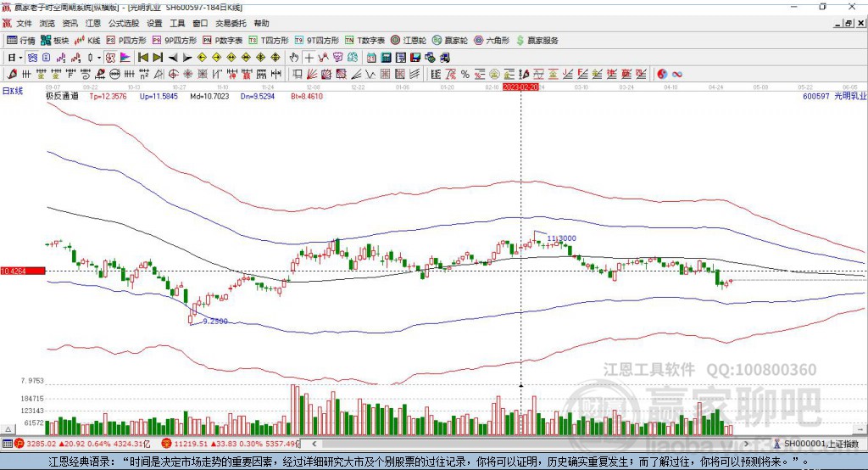Screen dimensions: 868x470
Task: Click the Tp=12.3576 value
Action: pyautogui.click(x=108, y=97)
